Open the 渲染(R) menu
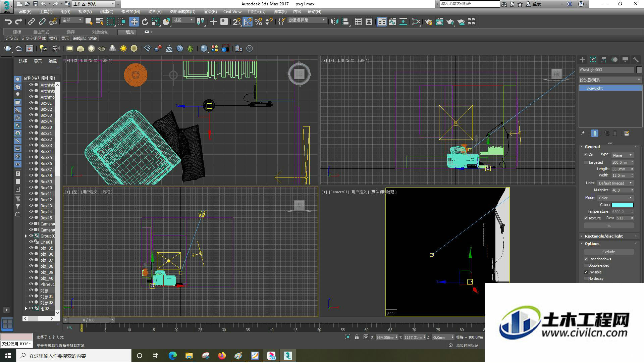 point(210,12)
